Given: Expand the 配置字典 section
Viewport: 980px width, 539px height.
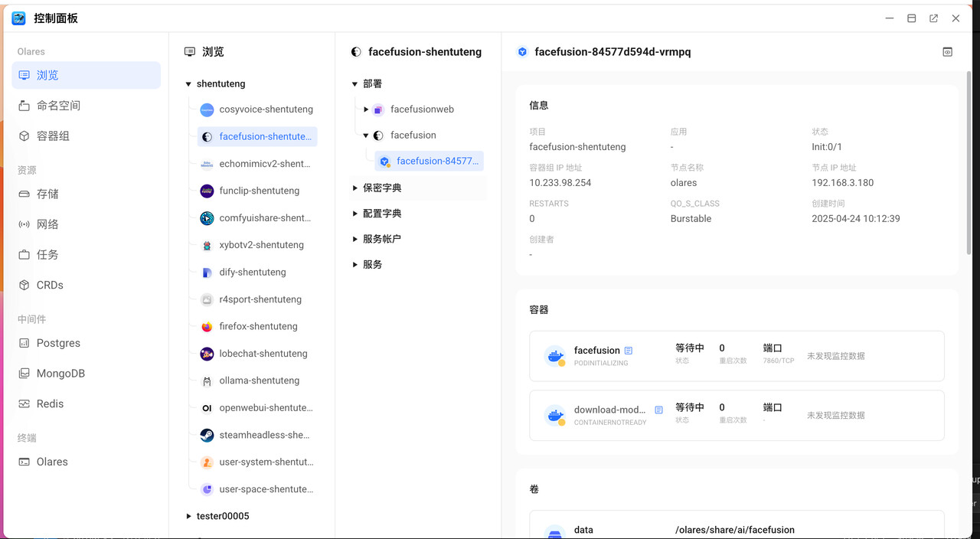Looking at the screenshot, I should tap(355, 214).
